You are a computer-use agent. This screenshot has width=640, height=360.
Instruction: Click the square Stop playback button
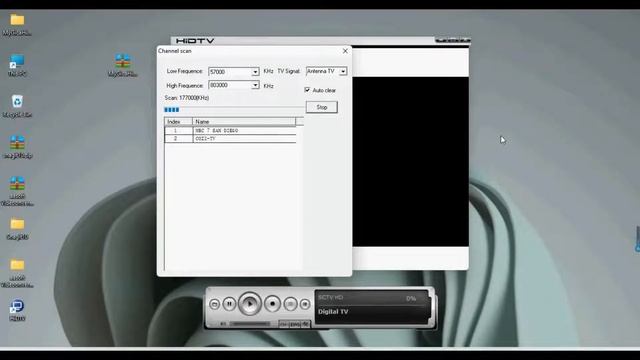click(290, 304)
